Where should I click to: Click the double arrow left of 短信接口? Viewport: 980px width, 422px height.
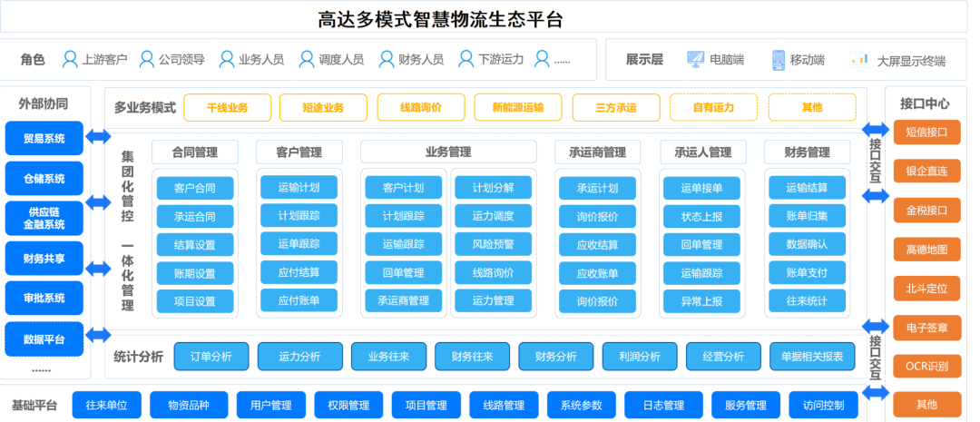coord(876,130)
